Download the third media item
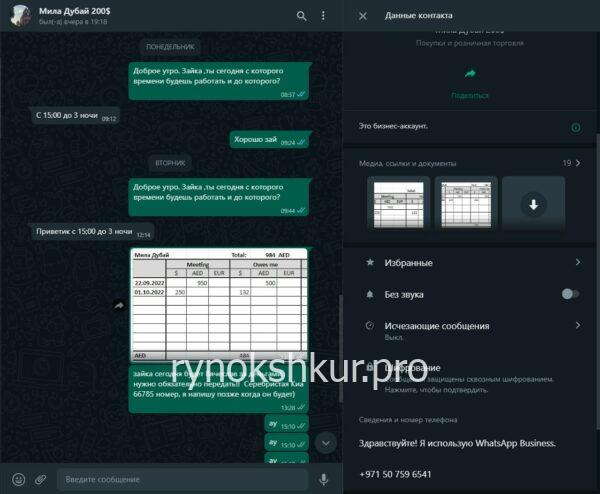 [533, 204]
